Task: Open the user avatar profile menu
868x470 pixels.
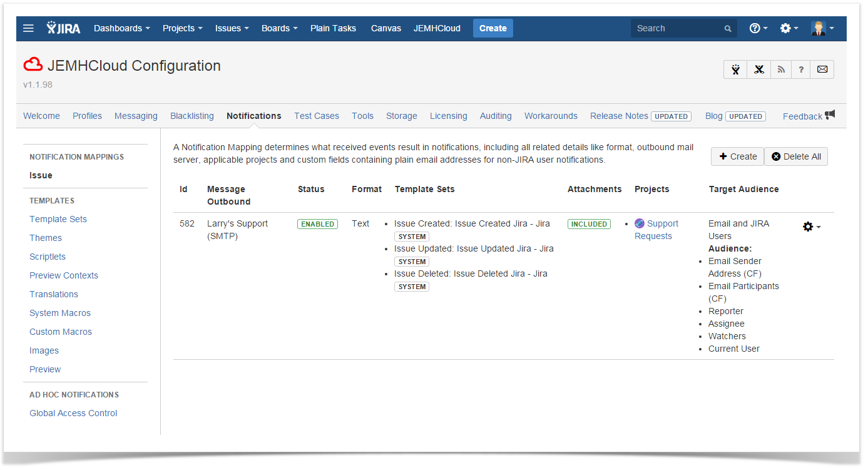Action: [822, 28]
